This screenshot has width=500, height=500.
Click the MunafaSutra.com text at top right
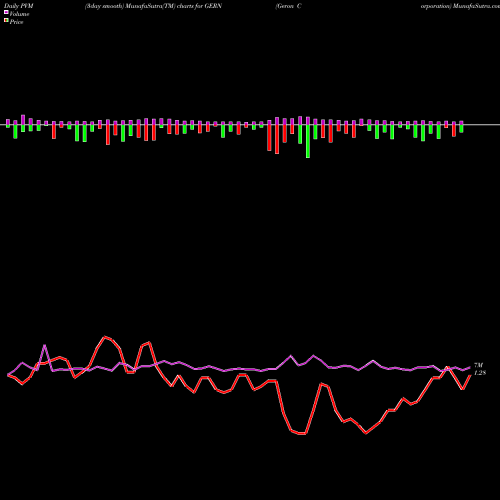click(x=475, y=6)
